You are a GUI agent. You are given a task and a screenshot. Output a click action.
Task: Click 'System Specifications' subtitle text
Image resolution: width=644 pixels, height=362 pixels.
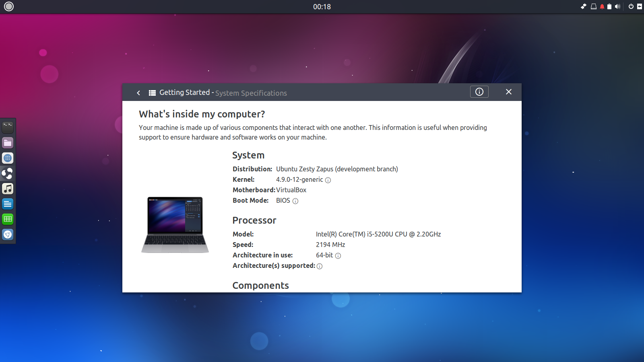coord(251,93)
